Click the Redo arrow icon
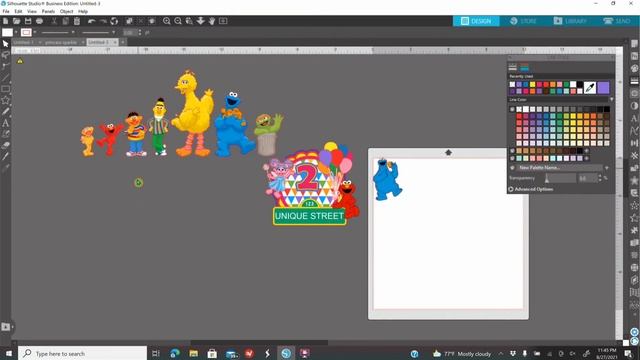This screenshot has height=360, width=640. tap(103, 21)
